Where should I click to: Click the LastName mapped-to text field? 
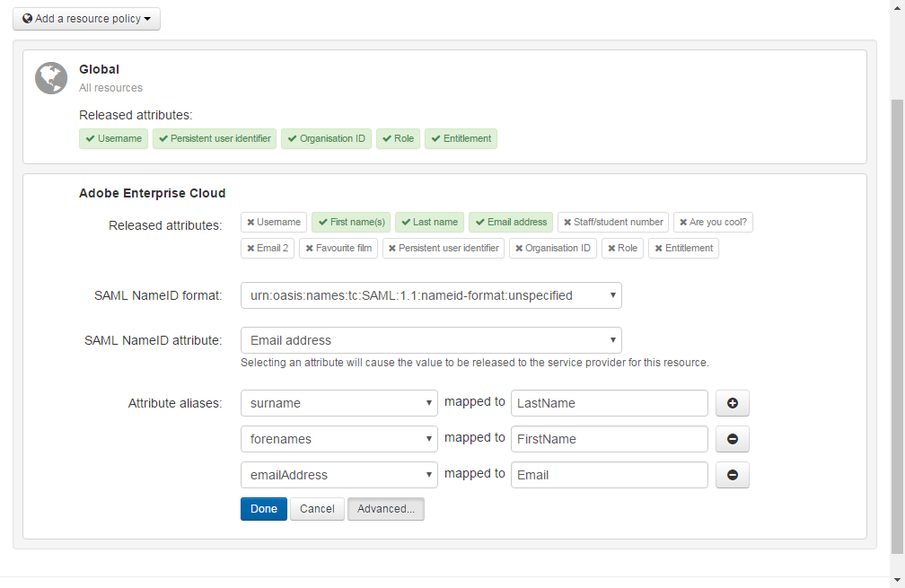(609, 404)
